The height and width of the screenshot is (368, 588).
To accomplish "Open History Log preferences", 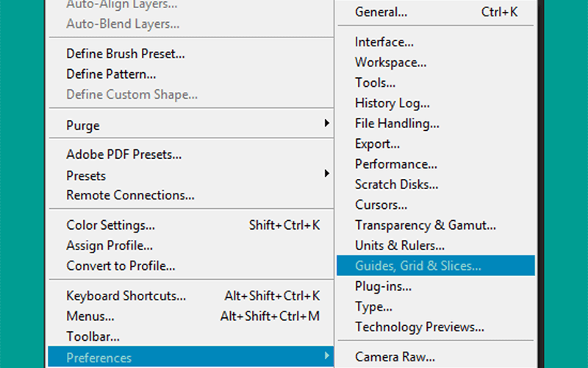I will coord(436,103).
